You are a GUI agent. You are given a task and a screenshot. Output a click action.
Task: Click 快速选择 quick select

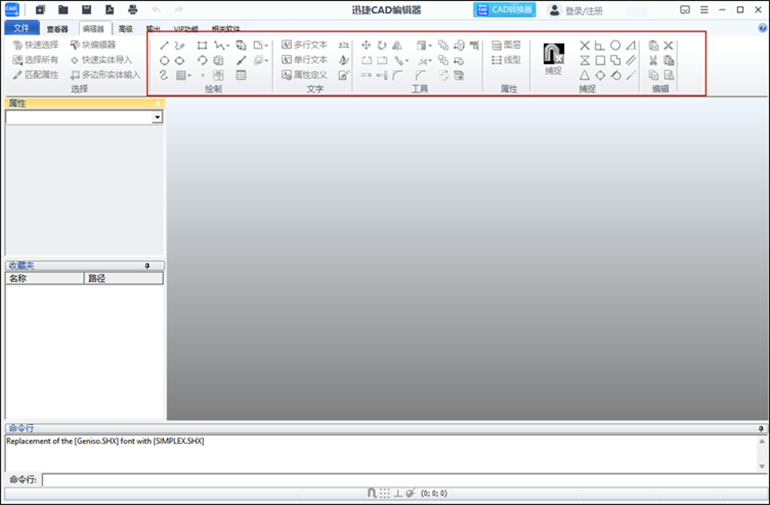(x=35, y=45)
